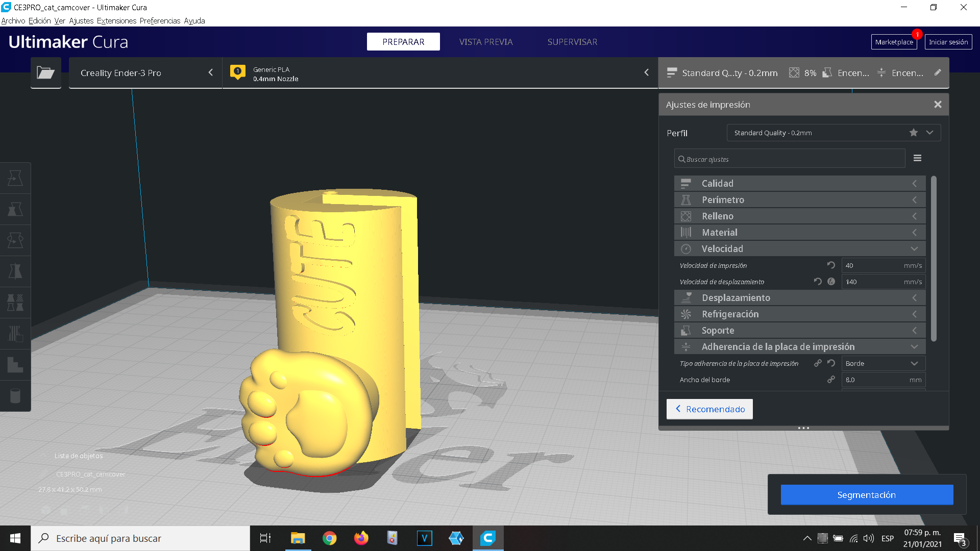Reset Velocidad de desplazamiento to default
The width and height of the screenshot is (980, 551).
pyautogui.click(x=818, y=282)
